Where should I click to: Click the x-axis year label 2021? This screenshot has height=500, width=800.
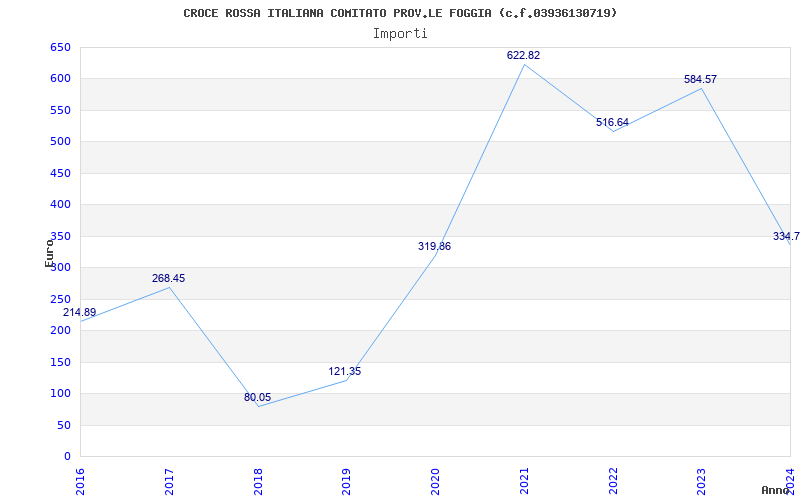click(524, 482)
